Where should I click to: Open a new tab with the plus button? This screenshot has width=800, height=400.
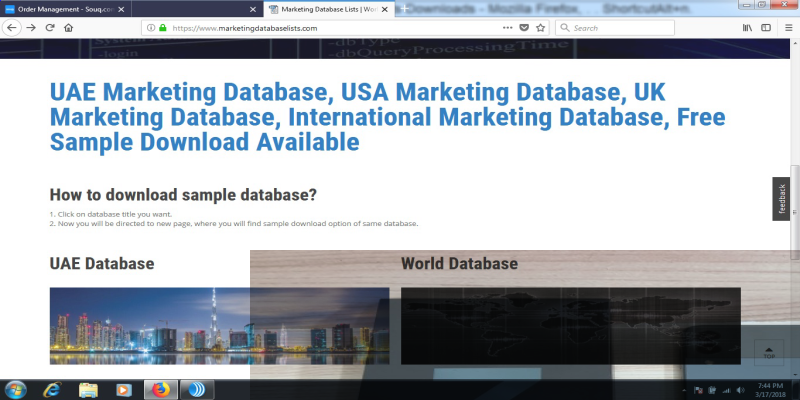(404, 9)
